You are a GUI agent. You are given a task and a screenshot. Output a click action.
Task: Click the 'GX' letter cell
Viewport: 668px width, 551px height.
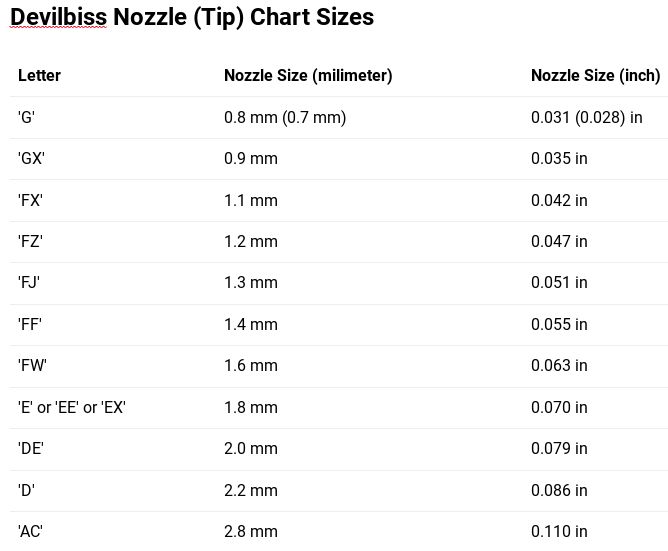click(31, 159)
